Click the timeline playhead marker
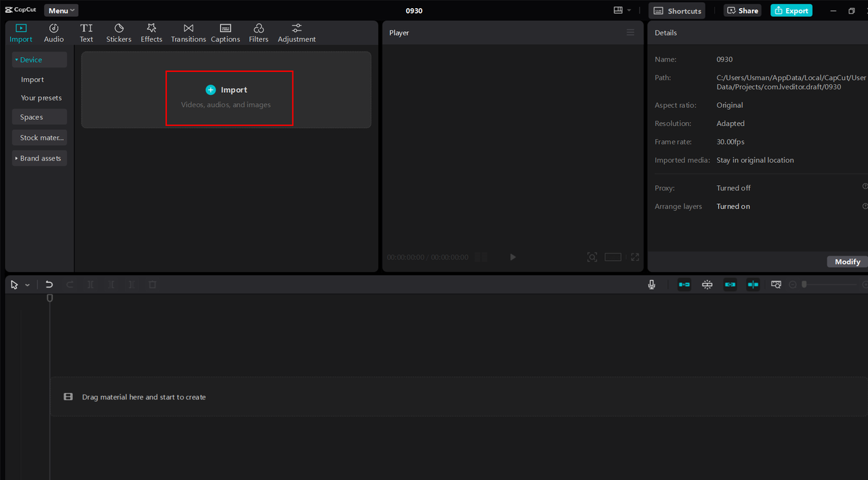Image resolution: width=868 pixels, height=480 pixels. [x=50, y=298]
